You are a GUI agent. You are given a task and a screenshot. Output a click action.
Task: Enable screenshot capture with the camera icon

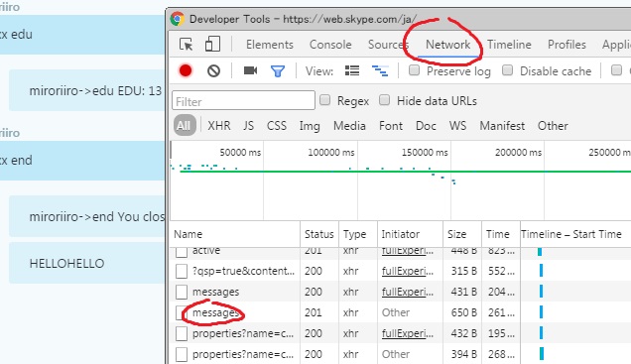tap(250, 70)
